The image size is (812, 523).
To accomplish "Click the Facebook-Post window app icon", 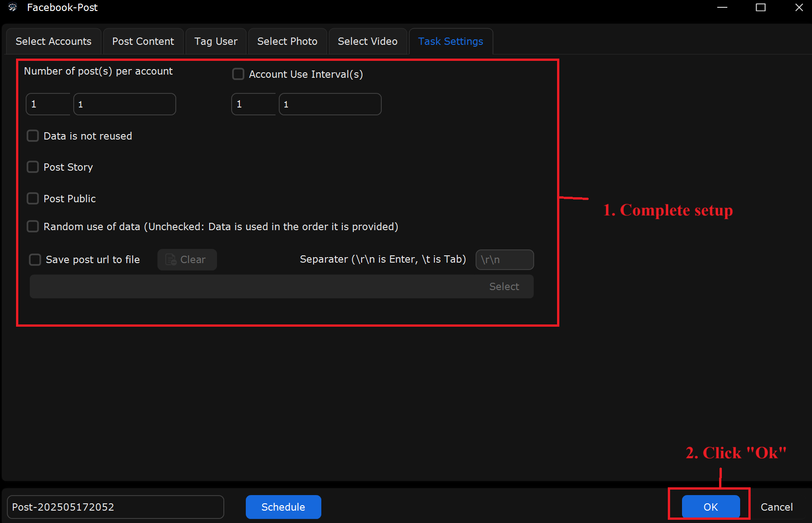I will pos(13,7).
